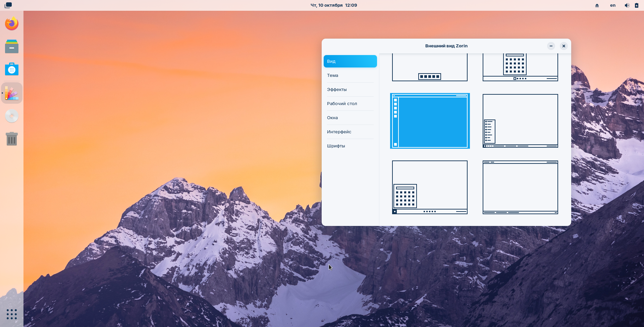Show the applications grid

click(x=12, y=314)
